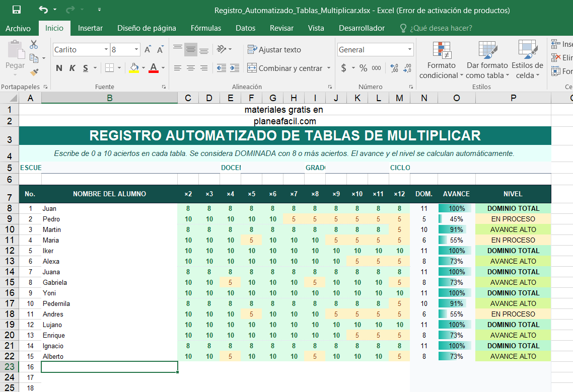This screenshot has width=573, height=392.
Task: Activate the format painter brush
Action: click(34, 72)
